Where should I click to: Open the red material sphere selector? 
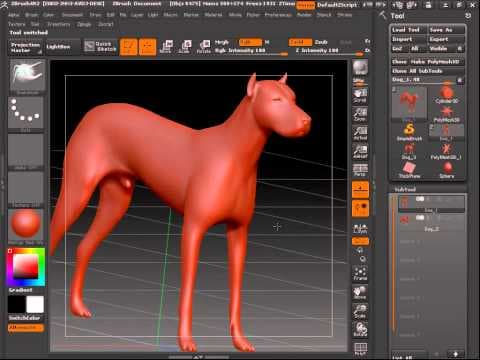coord(26,226)
